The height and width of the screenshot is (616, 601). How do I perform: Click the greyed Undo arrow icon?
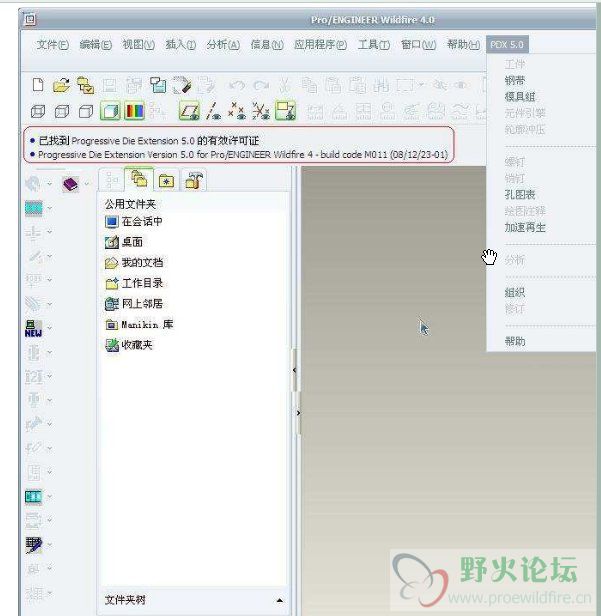237,85
